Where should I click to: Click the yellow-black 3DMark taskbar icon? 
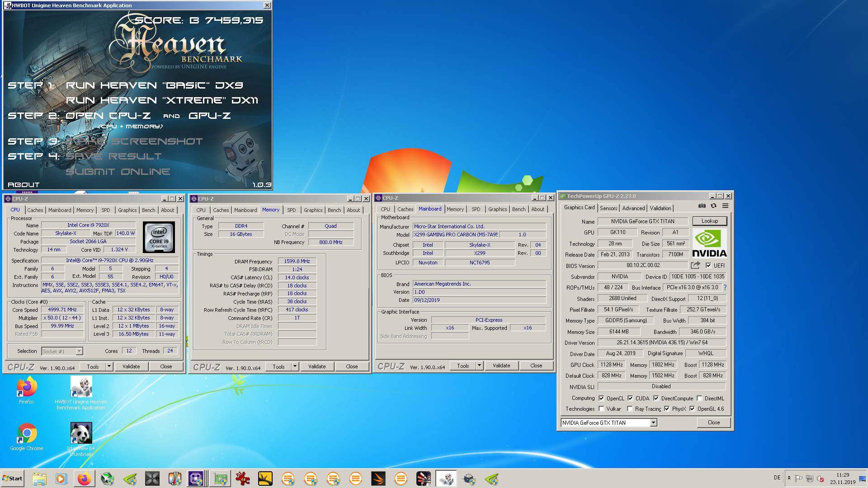(x=265, y=479)
